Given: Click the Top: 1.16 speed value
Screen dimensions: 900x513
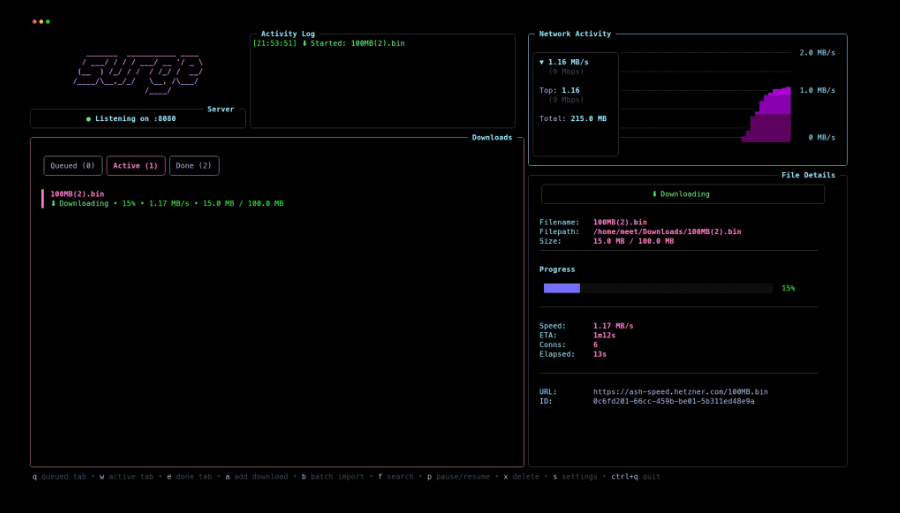Looking at the screenshot, I should 571,90.
